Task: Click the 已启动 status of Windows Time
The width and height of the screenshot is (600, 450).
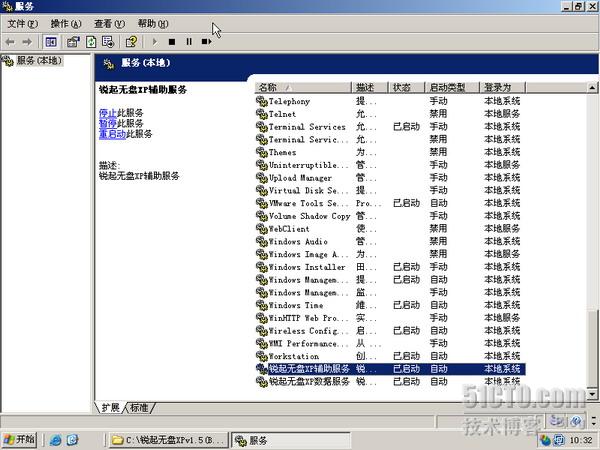Action: pyautogui.click(x=406, y=305)
